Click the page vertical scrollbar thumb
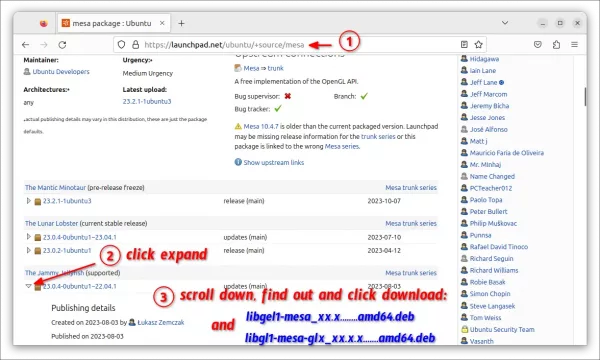 coord(585,97)
